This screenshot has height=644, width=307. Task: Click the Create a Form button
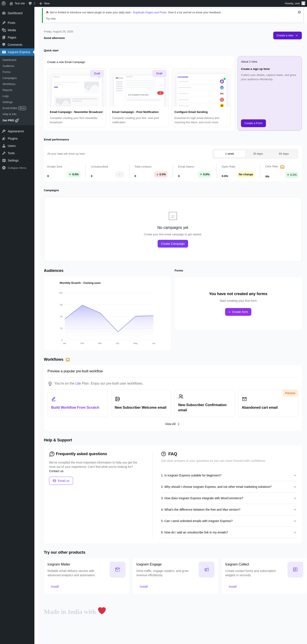[253, 123]
